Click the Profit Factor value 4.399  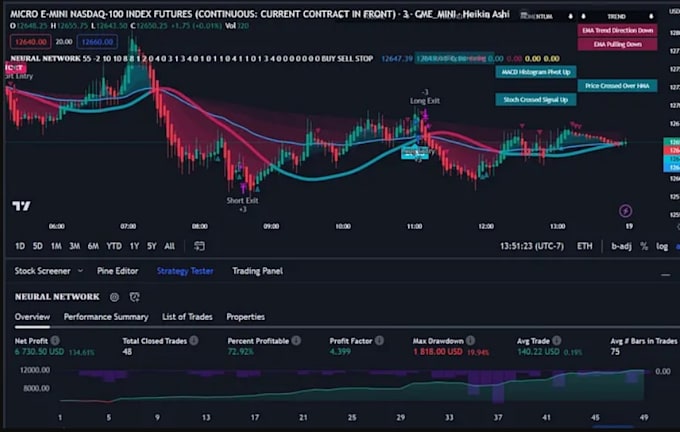(x=340, y=351)
